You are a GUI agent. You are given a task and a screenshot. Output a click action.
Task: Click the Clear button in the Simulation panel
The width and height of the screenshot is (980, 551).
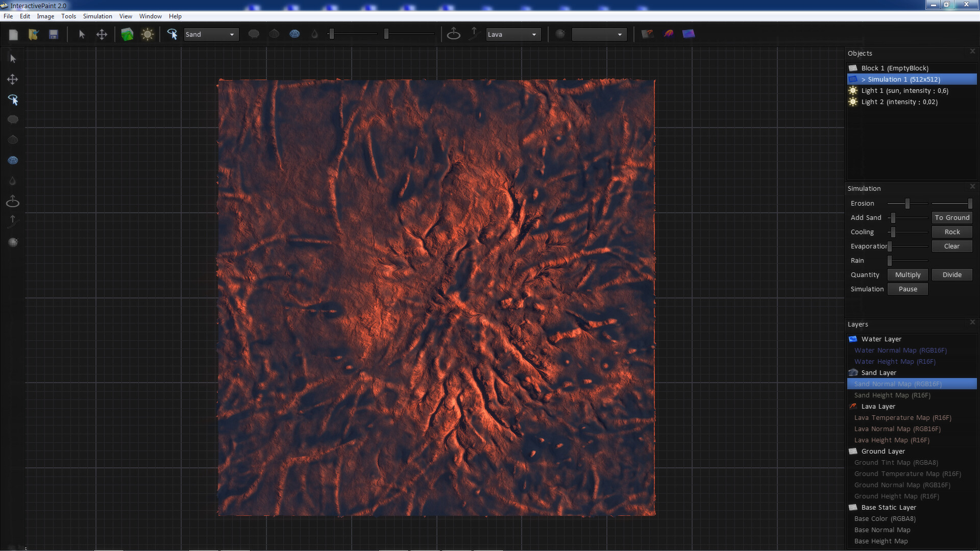pos(951,246)
